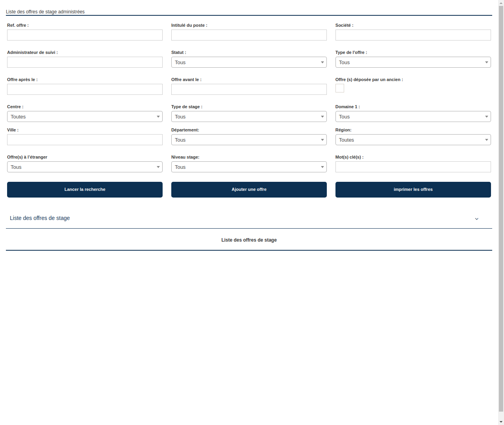Open the Statut dropdown

coord(249,62)
